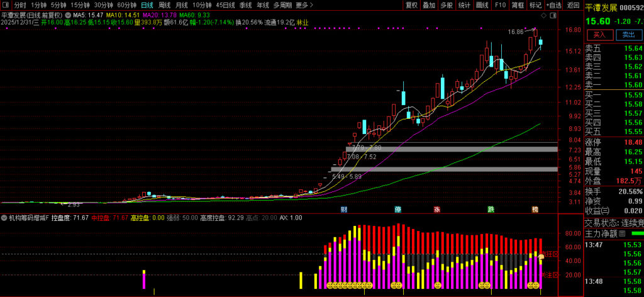This screenshot has height=297, width=644.
Task: Switch to the 周线 weekly chart tab
Action: tap(164, 5)
